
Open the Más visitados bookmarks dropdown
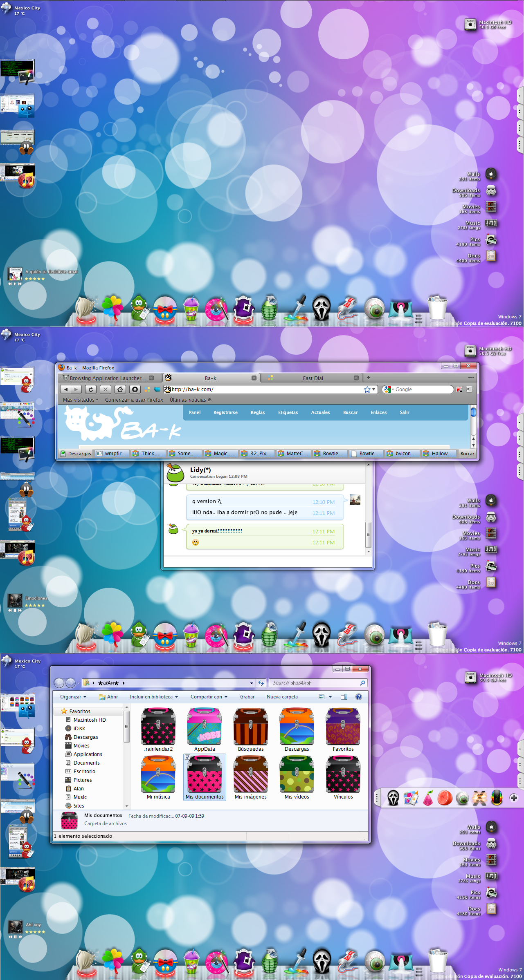pos(80,400)
